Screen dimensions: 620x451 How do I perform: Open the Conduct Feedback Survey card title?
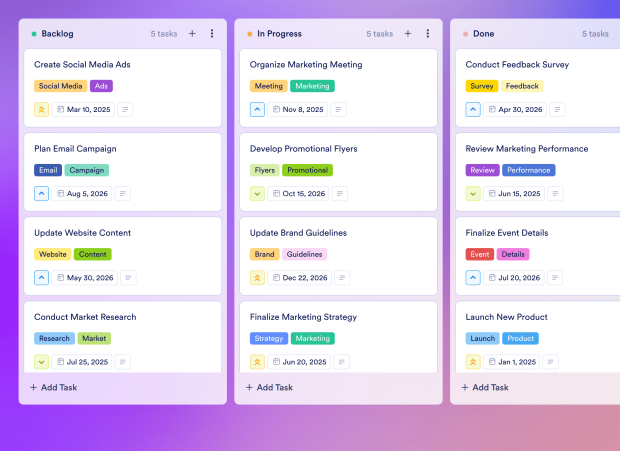[517, 64]
